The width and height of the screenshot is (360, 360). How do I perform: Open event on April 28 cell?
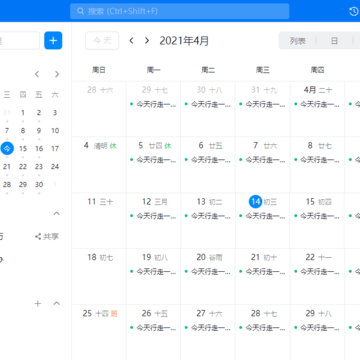[x=263, y=328]
